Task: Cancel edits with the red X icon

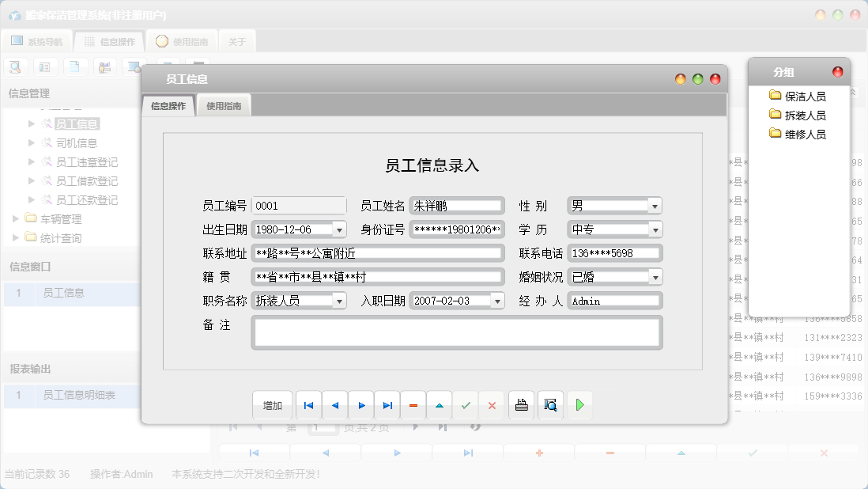Action: [492, 404]
